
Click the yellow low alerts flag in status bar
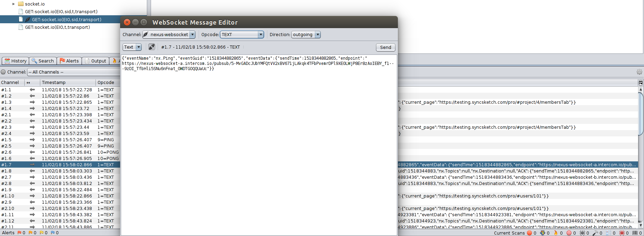(42, 233)
